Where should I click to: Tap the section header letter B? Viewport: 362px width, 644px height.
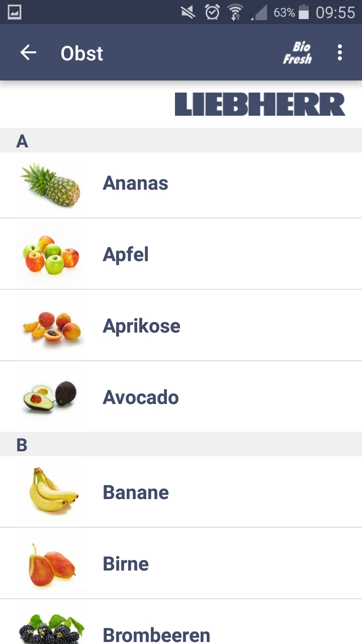(22, 445)
